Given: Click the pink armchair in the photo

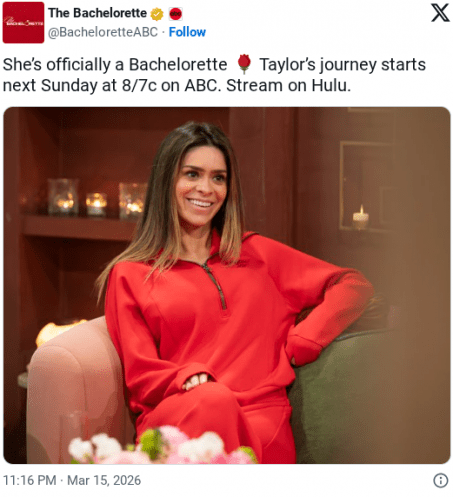Looking at the screenshot, I should (x=77, y=390).
